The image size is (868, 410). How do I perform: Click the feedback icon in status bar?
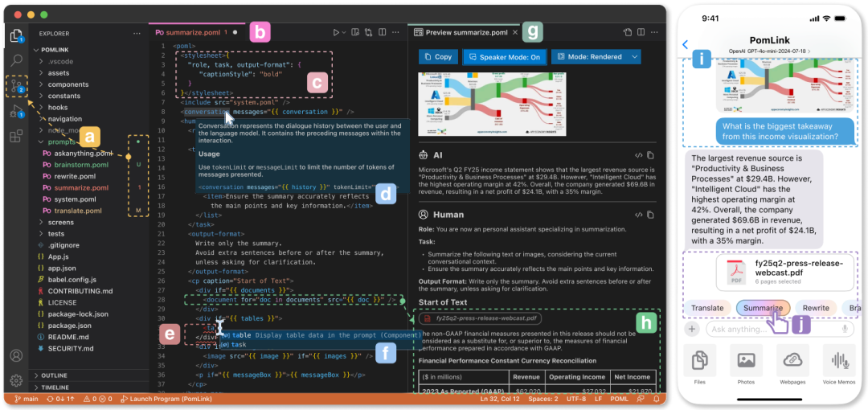[x=641, y=399]
